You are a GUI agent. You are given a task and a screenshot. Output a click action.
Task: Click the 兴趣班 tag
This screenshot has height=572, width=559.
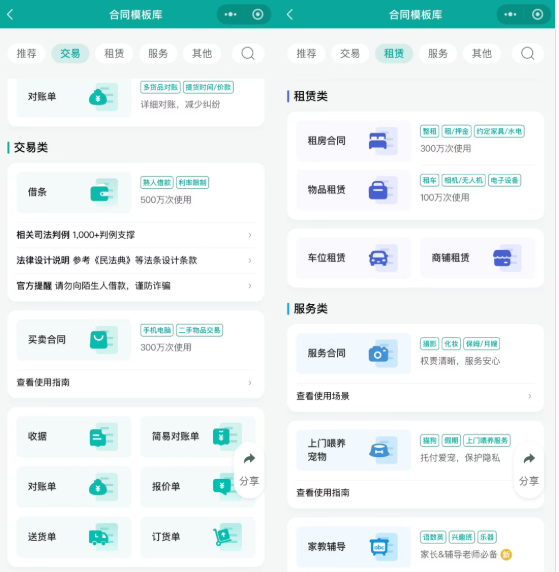(x=462, y=537)
